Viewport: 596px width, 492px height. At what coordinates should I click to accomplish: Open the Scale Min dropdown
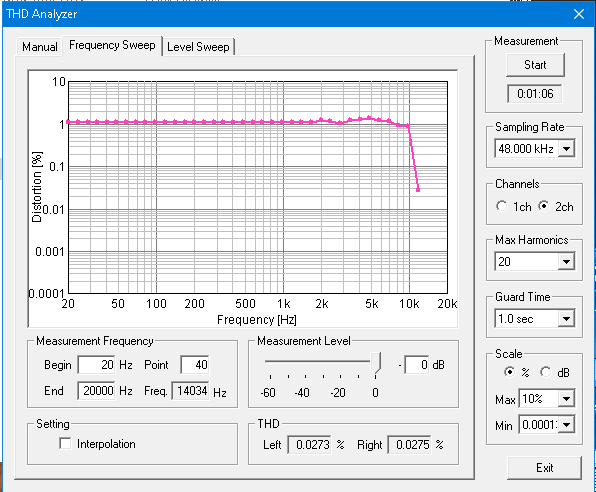566,425
